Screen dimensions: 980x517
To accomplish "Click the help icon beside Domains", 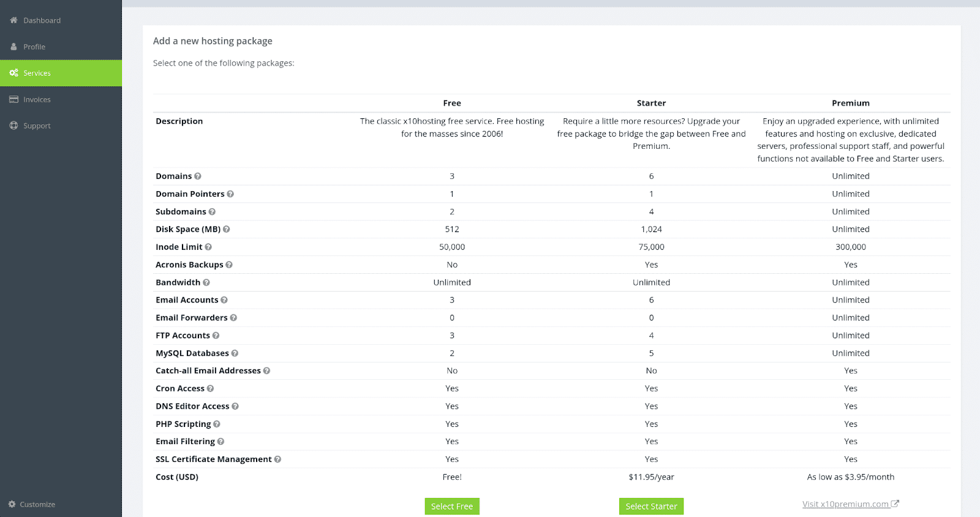I will [x=197, y=176].
